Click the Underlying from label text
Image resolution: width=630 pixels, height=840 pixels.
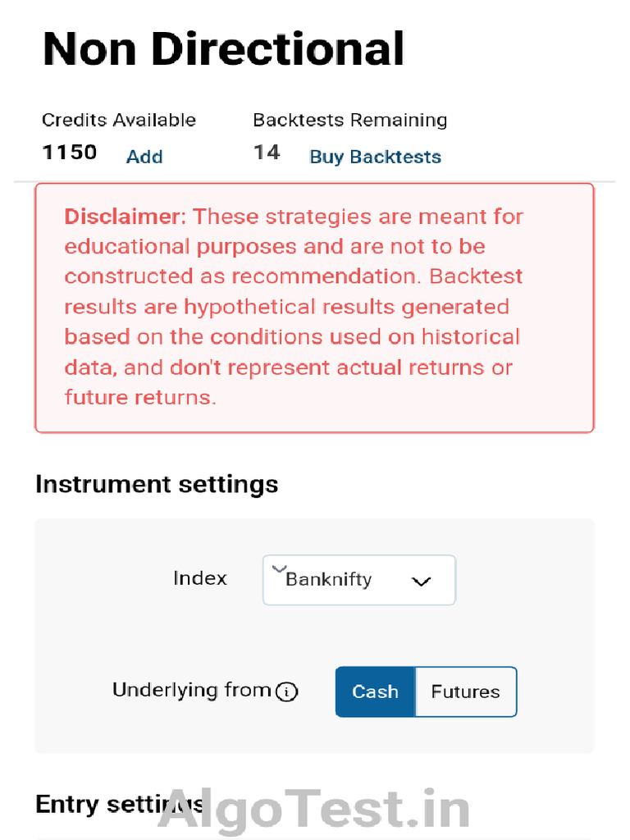(191, 690)
